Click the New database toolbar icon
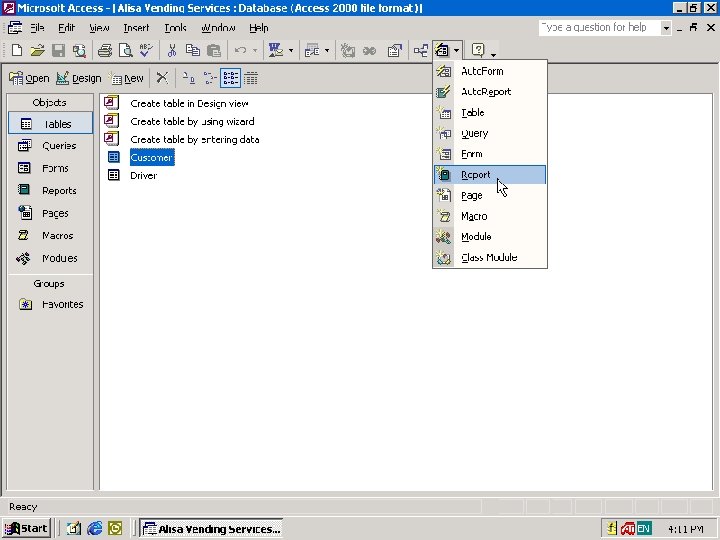Image resolution: width=720 pixels, height=540 pixels. pos(17,50)
